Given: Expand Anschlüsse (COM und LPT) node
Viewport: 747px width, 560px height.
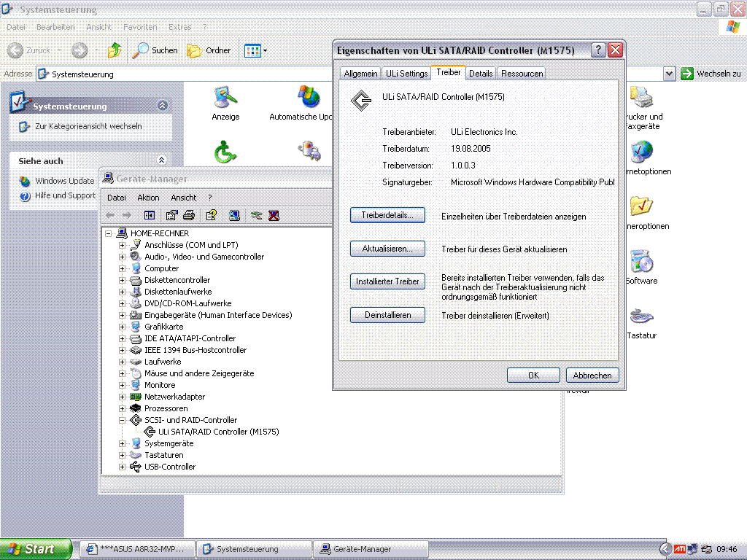Looking at the screenshot, I should click(122, 245).
